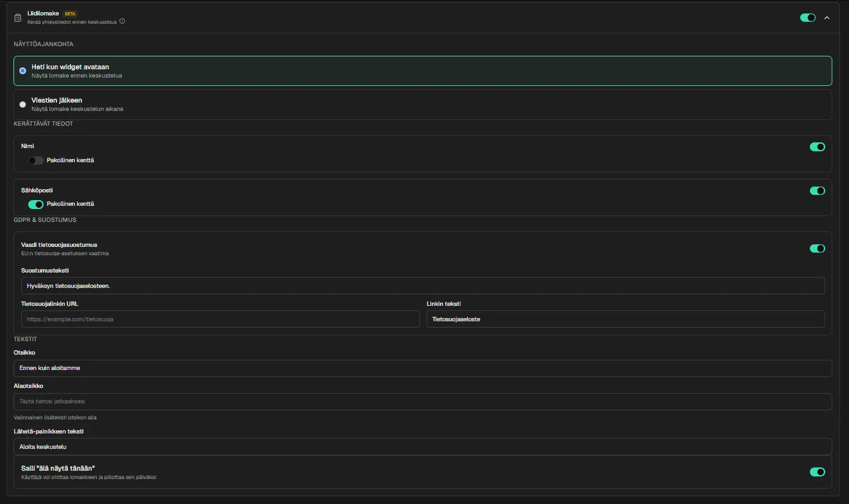Image resolution: width=849 pixels, height=504 pixels.
Task: Click the Otsikko text field
Action: click(423, 369)
